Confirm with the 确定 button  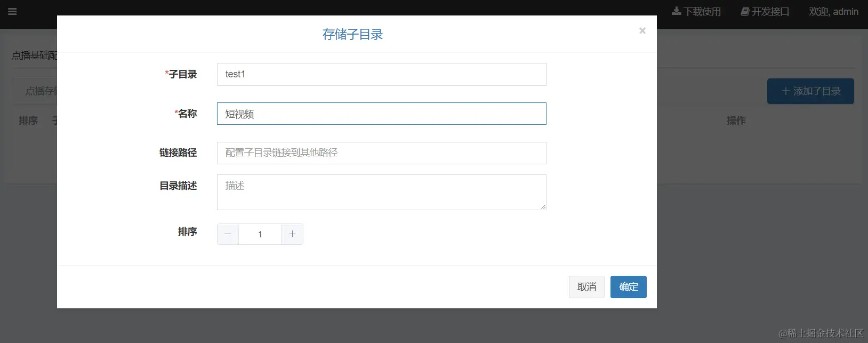point(629,287)
